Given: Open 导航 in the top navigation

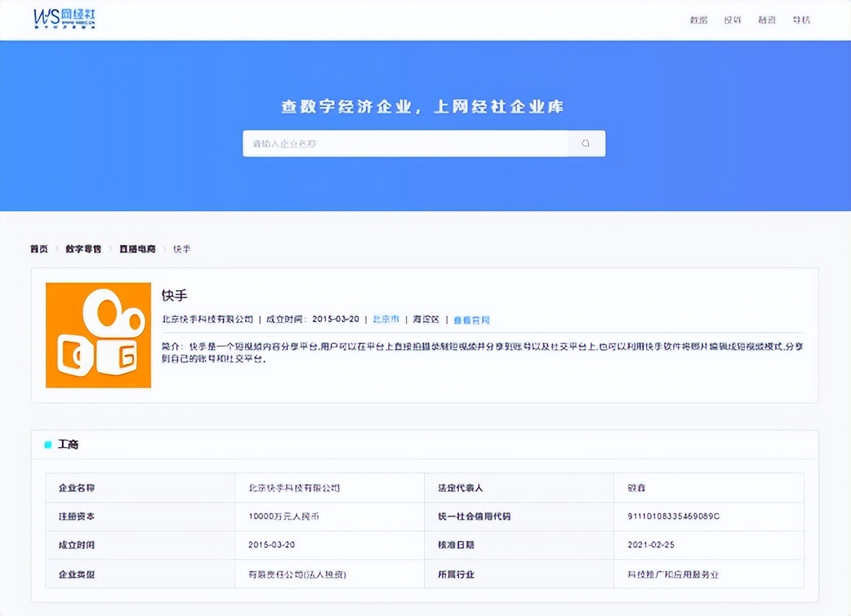Looking at the screenshot, I should point(801,20).
